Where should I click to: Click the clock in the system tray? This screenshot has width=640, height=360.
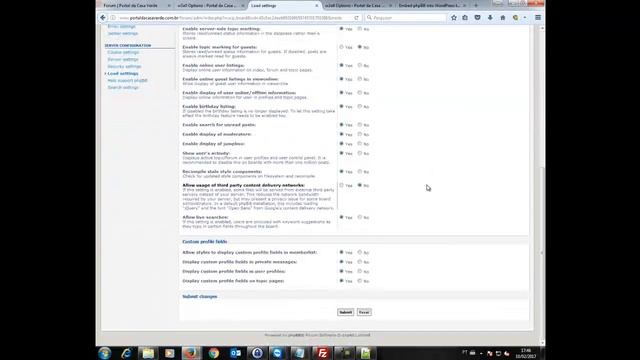click(526, 353)
